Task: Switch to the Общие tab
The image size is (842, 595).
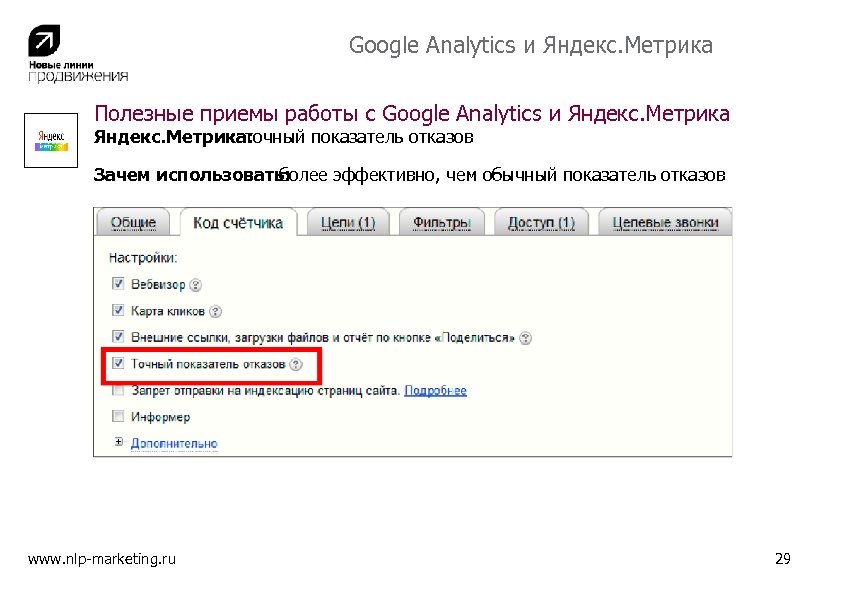Action: click(x=133, y=222)
